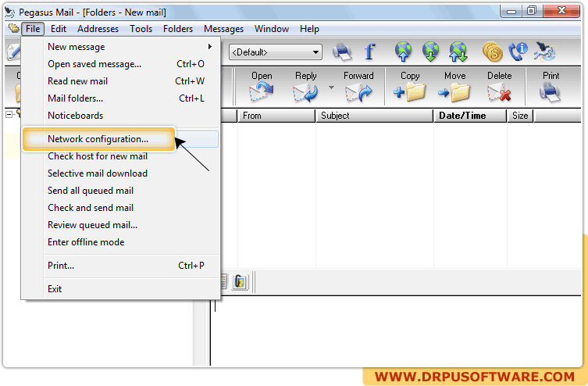
Task: Click globe with up and down arrows icon
Action: [x=458, y=52]
